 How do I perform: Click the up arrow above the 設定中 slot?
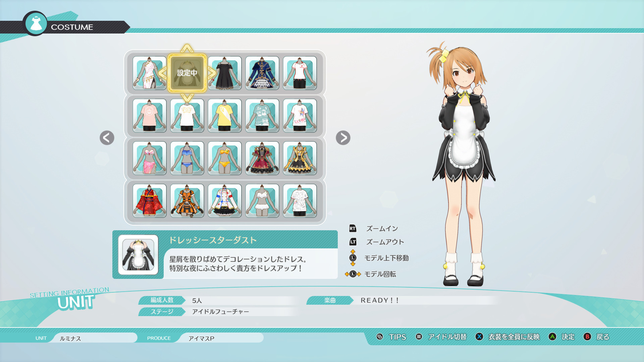click(187, 49)
